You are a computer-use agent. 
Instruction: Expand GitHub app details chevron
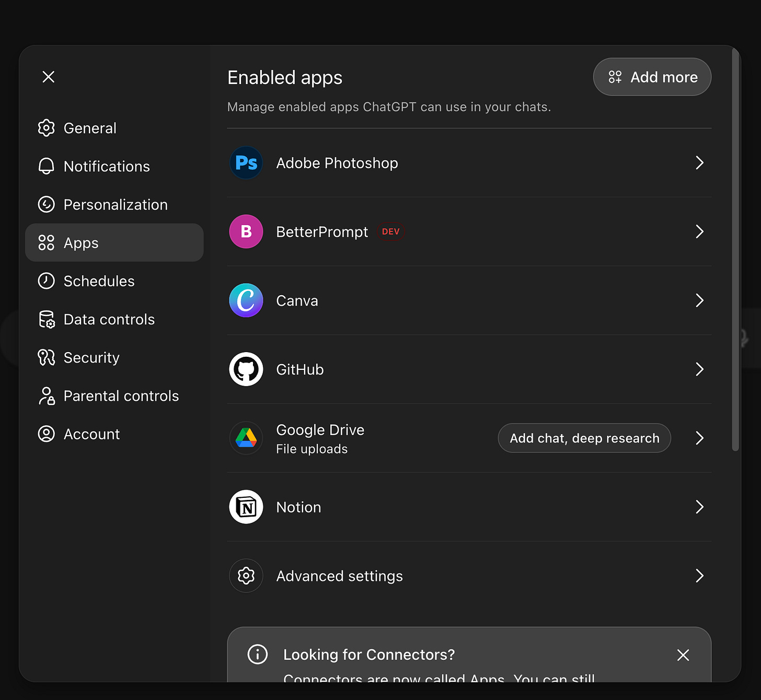coord(700,369)
